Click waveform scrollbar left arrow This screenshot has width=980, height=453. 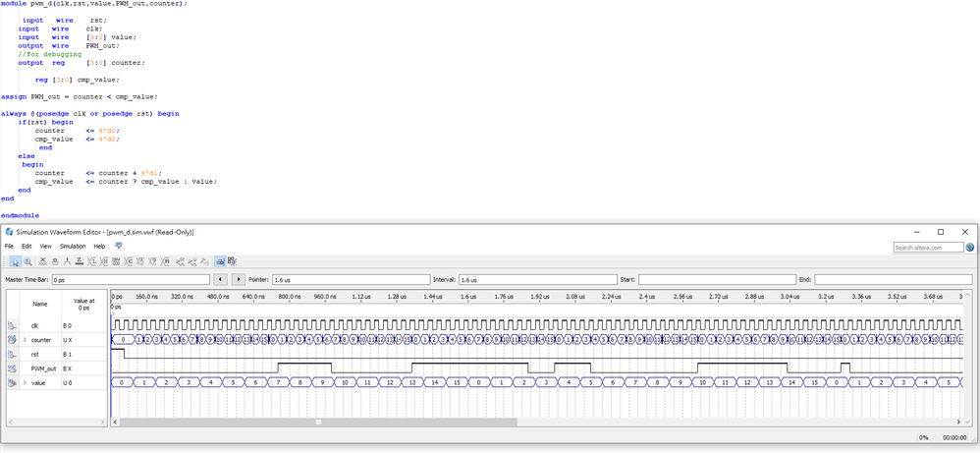pos(115,423)
